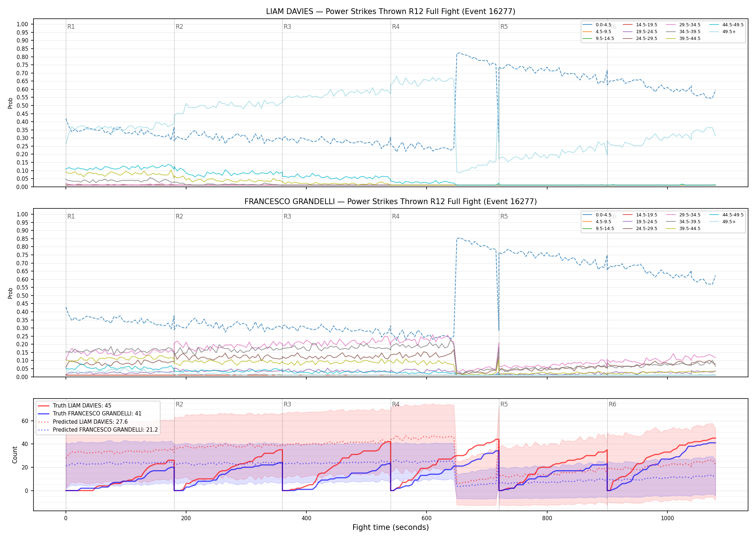
Task: Click the '1.00' y-tick in Grandelli chart
Action: (x=22, y=214)
